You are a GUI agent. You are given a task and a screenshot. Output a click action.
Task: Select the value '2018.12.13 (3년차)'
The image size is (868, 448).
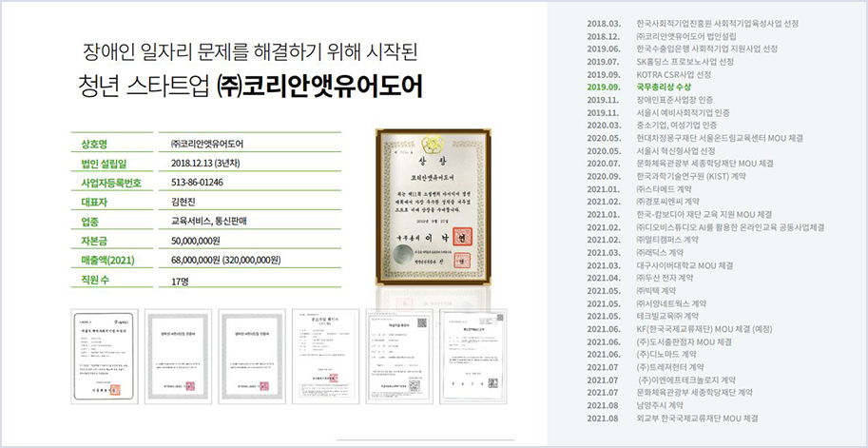[x=205, y=164]
